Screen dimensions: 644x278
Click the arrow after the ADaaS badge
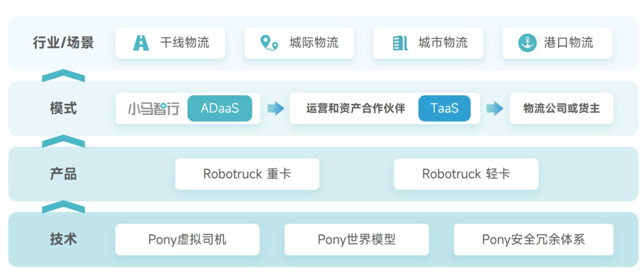[275, 109]
